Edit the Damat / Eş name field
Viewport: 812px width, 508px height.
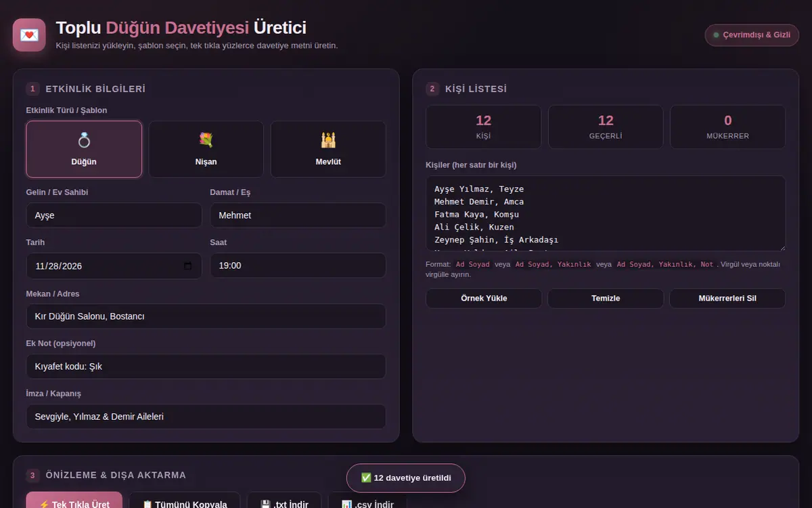point(298,215)
